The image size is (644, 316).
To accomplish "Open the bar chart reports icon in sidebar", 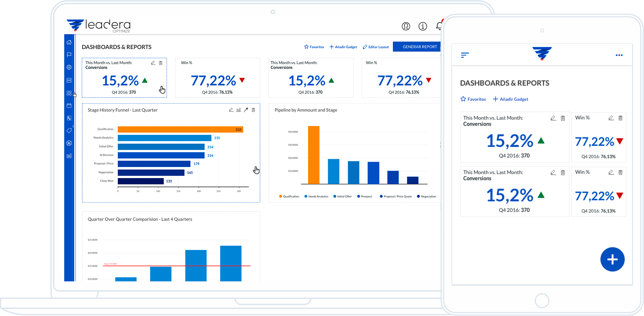I will tap(69, 156).
